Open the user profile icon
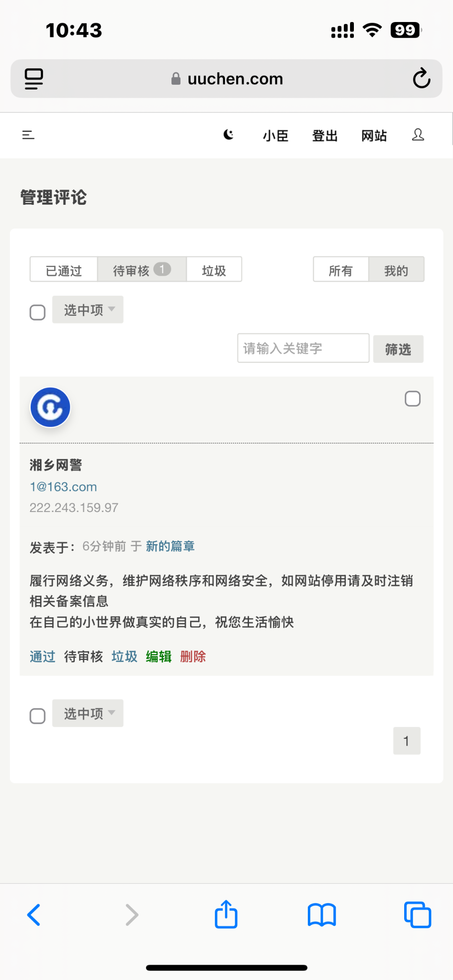 418,135
